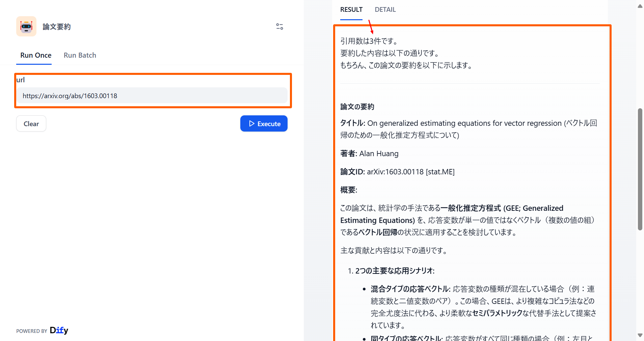This screenshot has height=341, width=644.
Task: Click the 概要 heading
Action: tap(349, 190)
